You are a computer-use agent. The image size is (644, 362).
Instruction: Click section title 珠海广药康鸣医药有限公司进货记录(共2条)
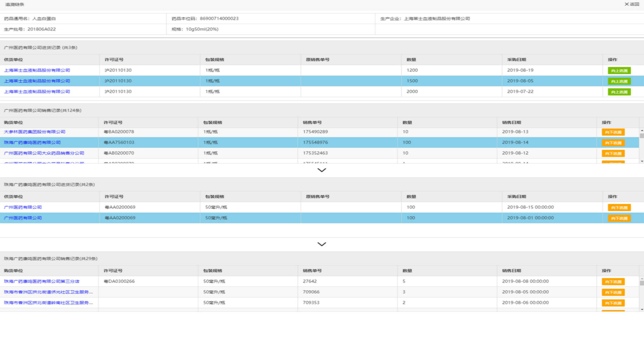point(49,185)
